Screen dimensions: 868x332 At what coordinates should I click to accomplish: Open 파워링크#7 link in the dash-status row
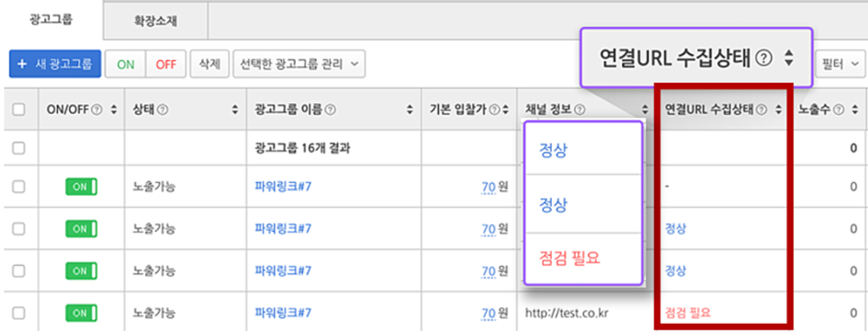pyautogui.click(x=283, y=187)
